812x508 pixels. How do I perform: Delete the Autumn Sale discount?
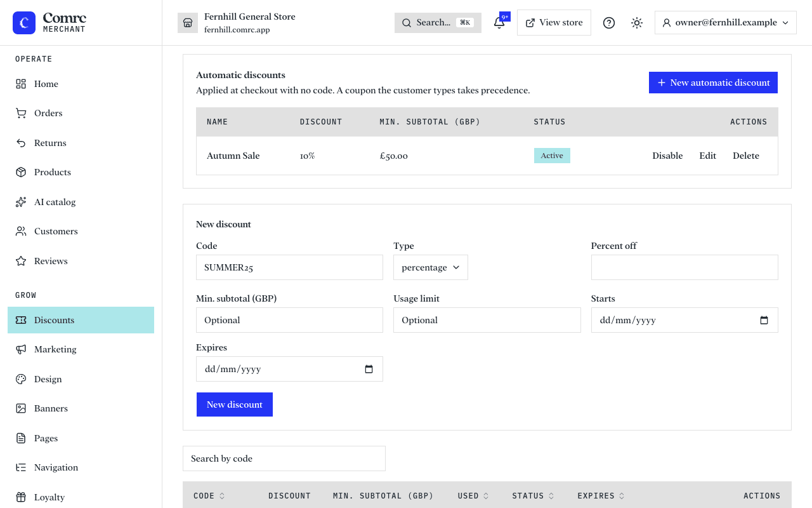746,156
